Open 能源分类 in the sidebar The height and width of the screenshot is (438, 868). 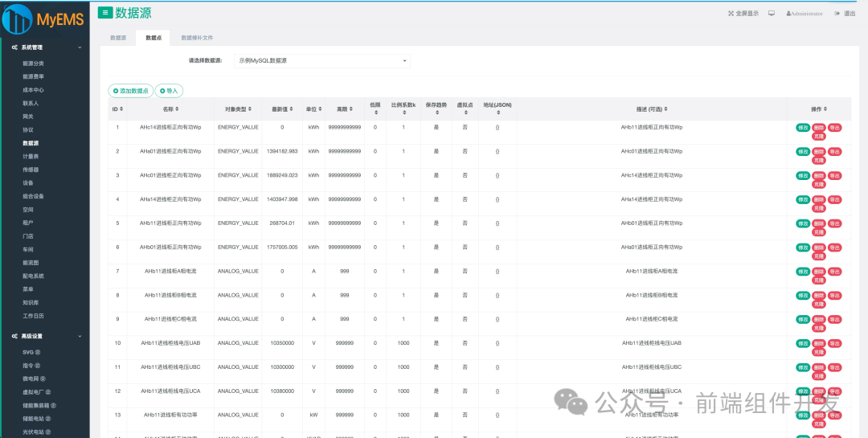[x=33, y=63]
